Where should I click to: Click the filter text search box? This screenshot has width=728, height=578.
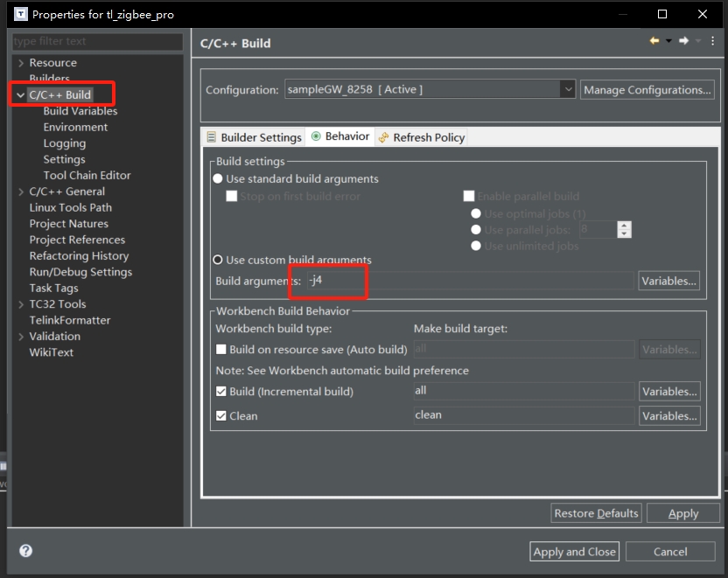coord(97,41)
